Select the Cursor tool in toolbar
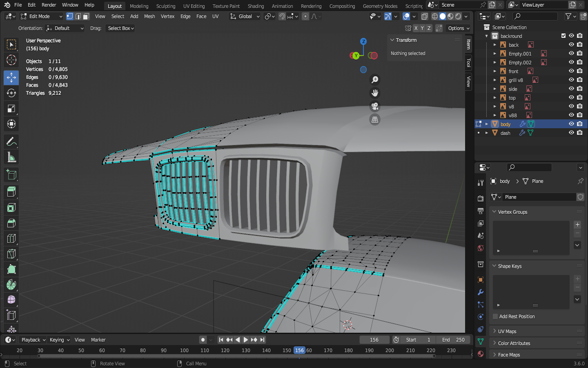This screenshot has width=588, height=368. 11,60
